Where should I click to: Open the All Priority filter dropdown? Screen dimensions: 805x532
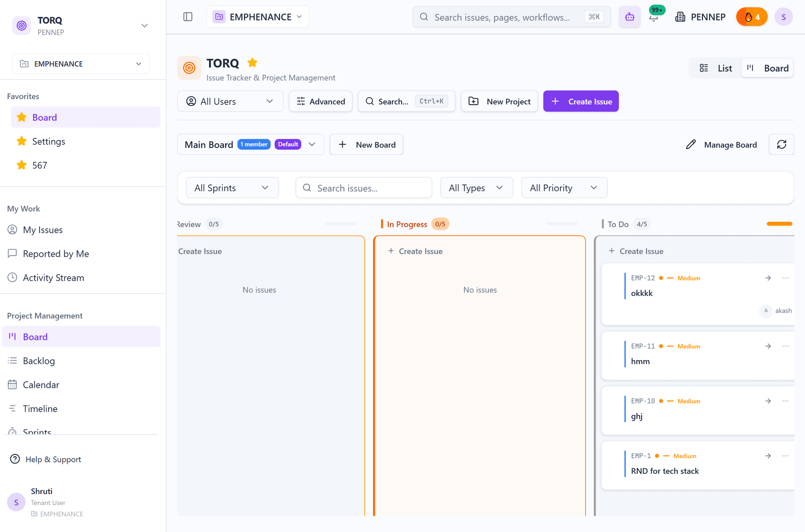(x=564, y=188)
